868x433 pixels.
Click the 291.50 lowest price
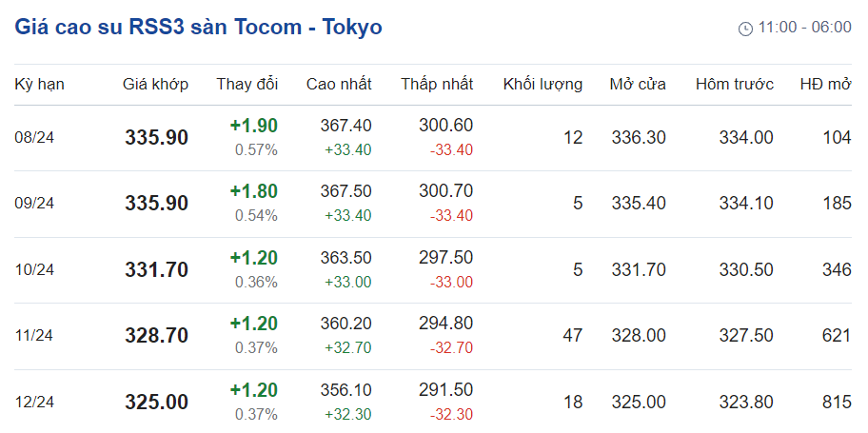click(445, 391)
